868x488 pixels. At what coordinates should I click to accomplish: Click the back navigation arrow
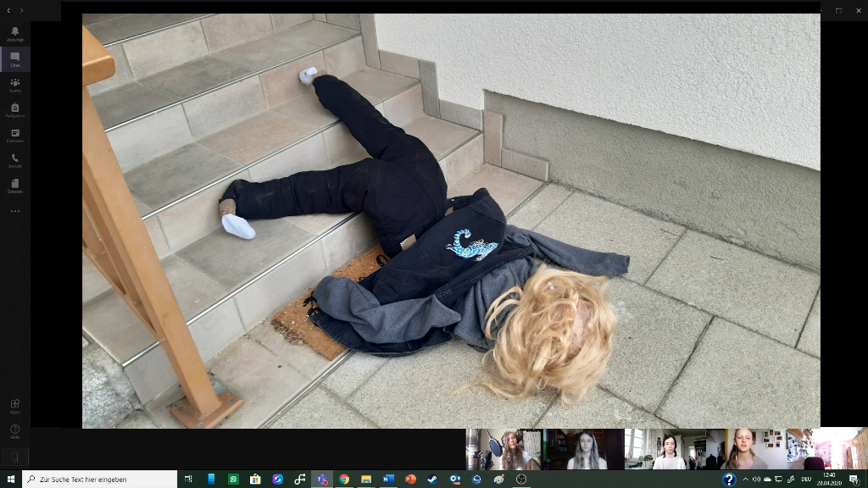[8, 10]
